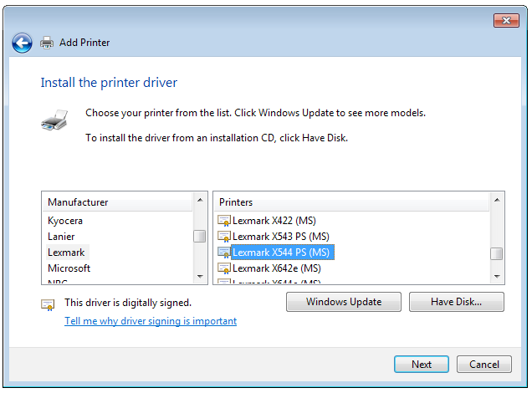Choose Lexmark X544 PS (MS) printer
This screenshot has width=532, height=393.
tap(282, 253)
